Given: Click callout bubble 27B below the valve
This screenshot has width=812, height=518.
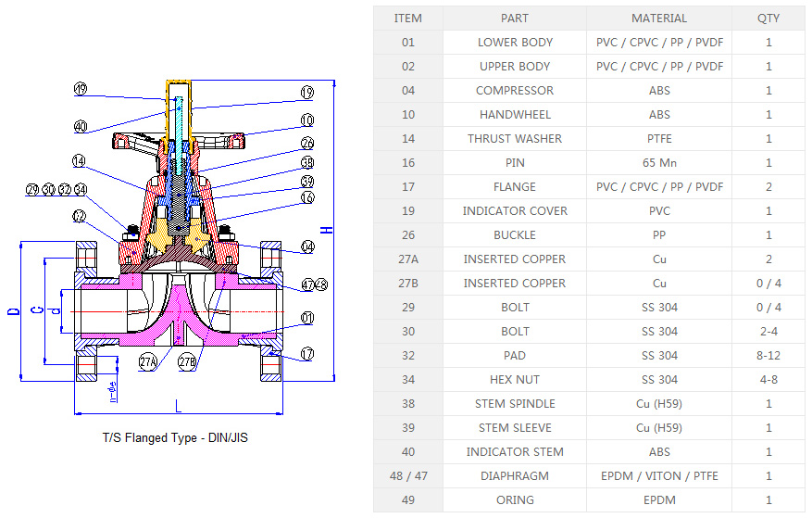Looking at the screenshot, I should coord(187,361).
